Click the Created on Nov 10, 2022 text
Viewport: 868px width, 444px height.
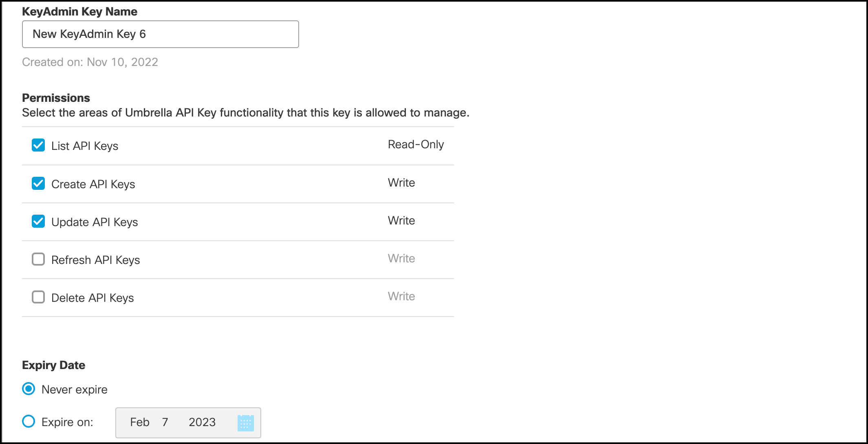coord(90,62)
